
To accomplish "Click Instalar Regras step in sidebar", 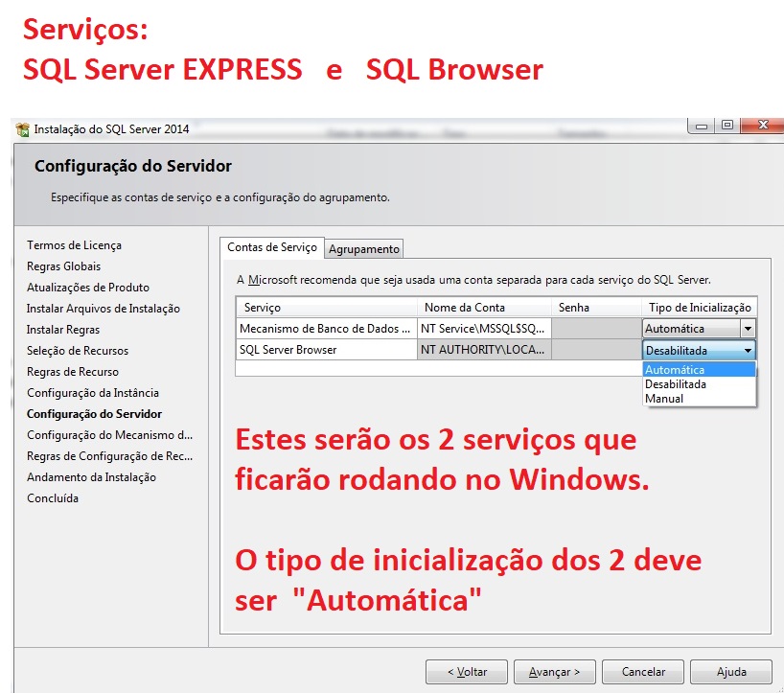I will pos(63,330).
